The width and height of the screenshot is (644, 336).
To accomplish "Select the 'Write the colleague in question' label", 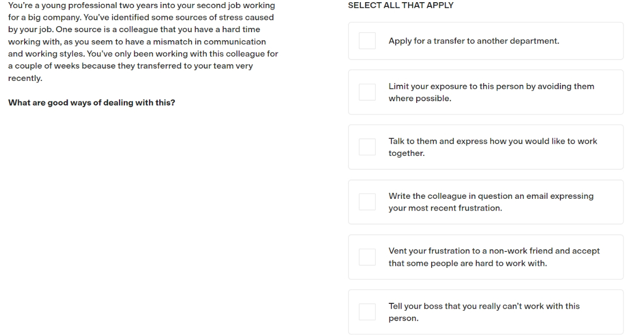I will [491, 202].
